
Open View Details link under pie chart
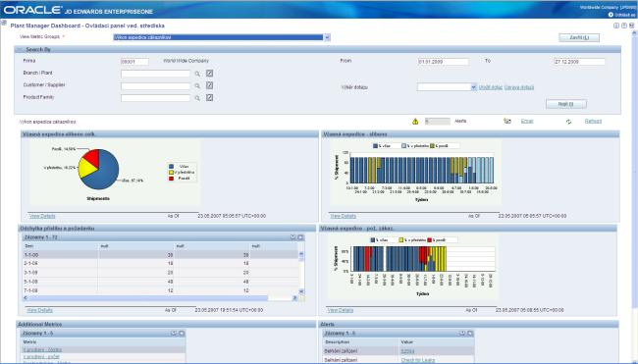click(42, 216)
